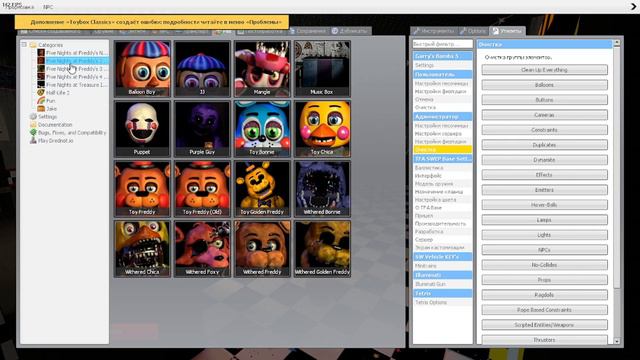The width and height of the screenshot is (640, 360).
Task: Open the Сохранения spawn menu tab
Action: (308, 31)
